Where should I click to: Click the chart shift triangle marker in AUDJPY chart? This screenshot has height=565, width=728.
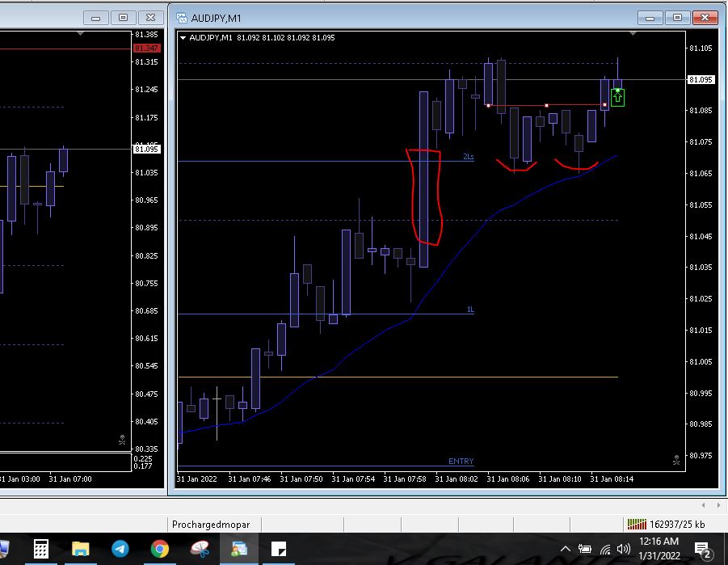(x=633, y=33)
